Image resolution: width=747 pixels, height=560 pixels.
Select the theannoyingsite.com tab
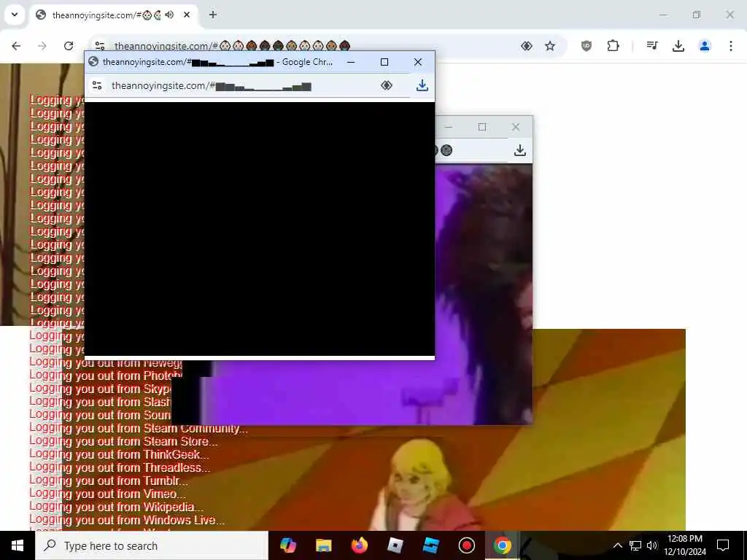(115, 15)
